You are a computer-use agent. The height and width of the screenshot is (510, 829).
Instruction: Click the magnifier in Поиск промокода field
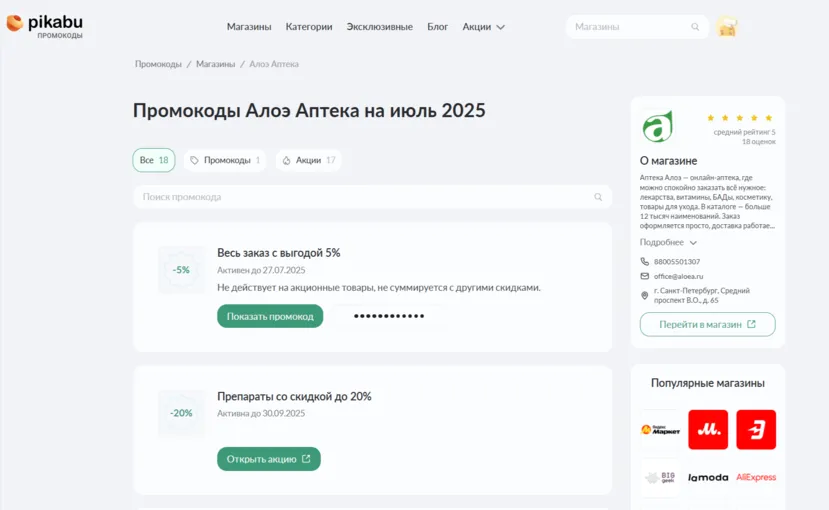coord(598,197)
